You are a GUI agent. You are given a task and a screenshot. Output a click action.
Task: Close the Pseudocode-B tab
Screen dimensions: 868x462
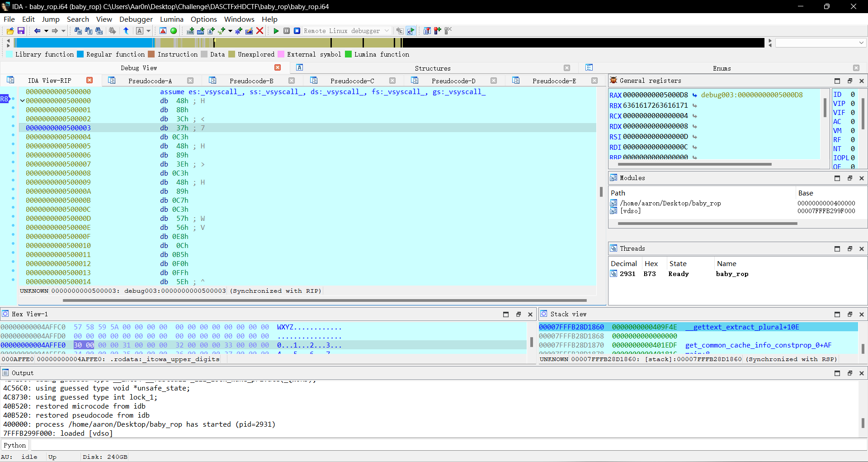[x=292, y=81]
